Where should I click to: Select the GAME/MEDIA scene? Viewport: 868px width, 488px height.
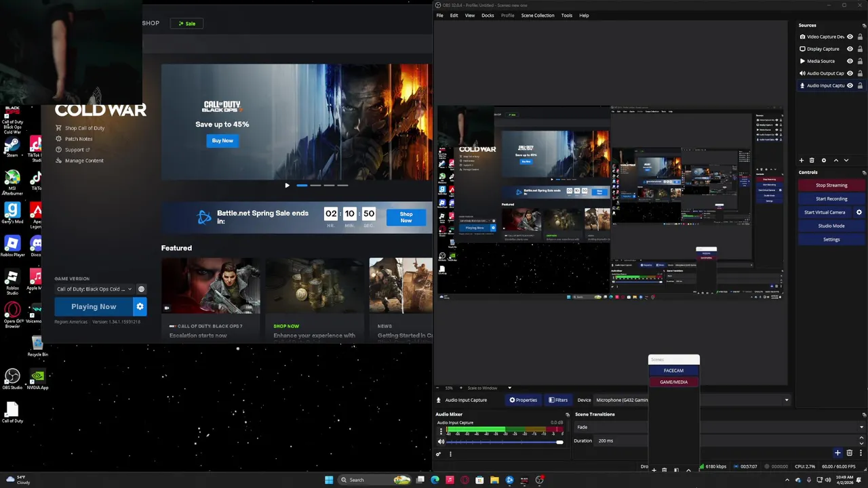click(673, 382)
